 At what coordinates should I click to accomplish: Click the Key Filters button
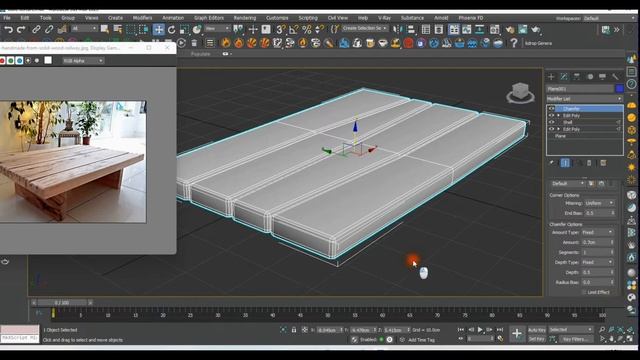pyautogui.click(x=575, y=339)
